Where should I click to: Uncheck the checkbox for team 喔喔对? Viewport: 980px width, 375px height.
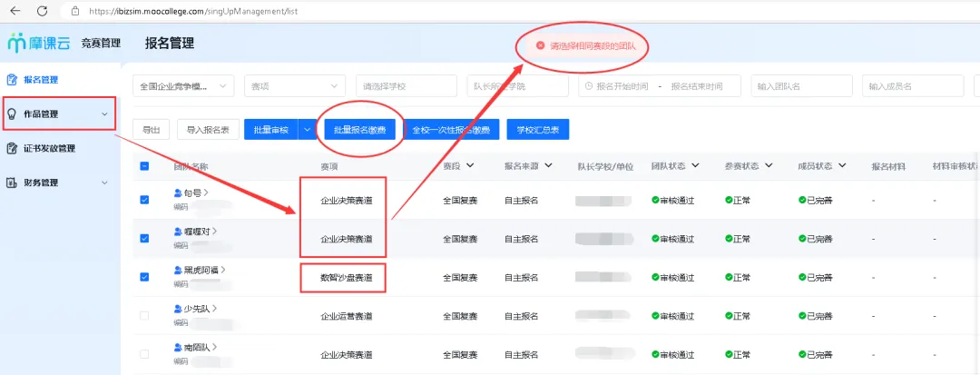[x=144, y=239]
